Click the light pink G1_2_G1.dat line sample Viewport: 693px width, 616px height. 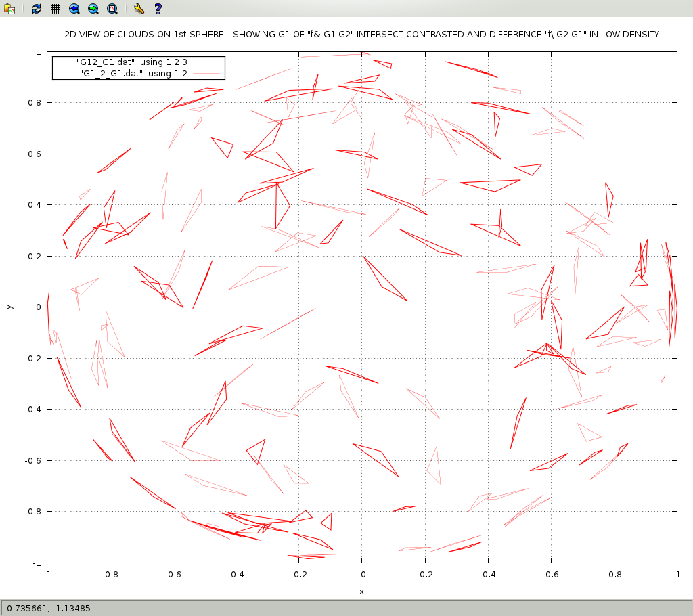[x=206, y=73]
